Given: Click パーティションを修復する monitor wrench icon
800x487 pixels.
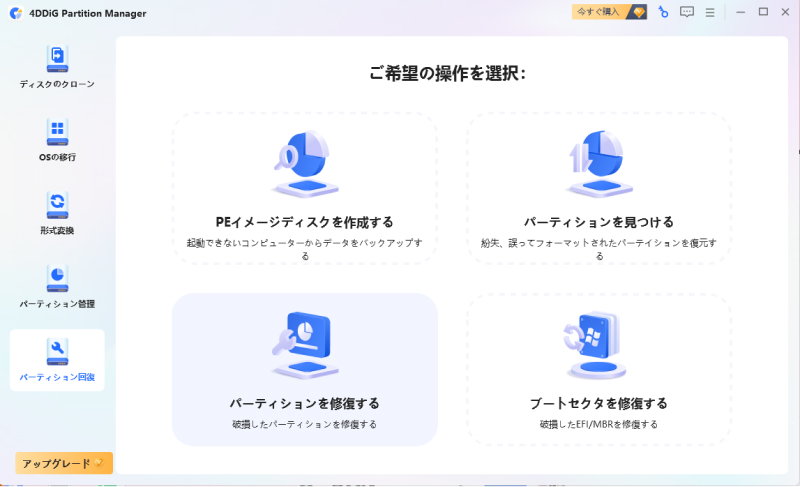Looking at the screenshot, I should 305,345.
